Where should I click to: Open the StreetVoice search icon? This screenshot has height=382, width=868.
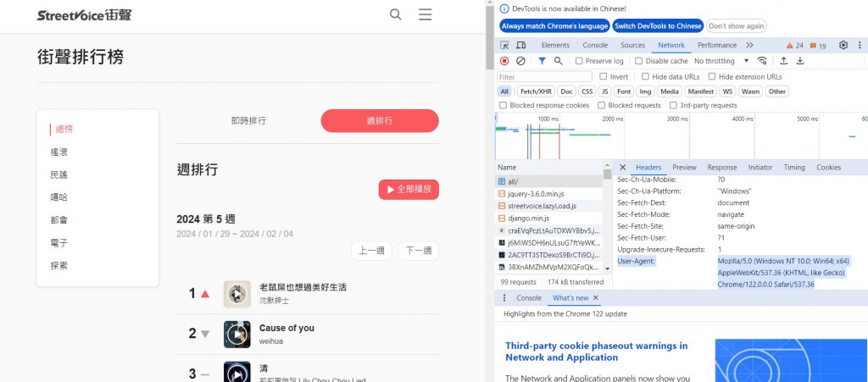tap(395, 14)
